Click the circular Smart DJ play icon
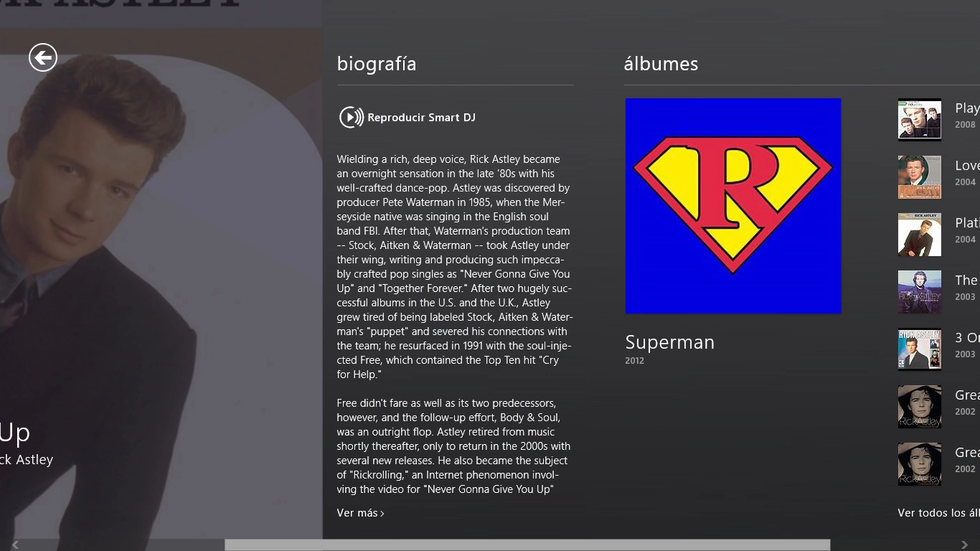 (x=350, y=117)
